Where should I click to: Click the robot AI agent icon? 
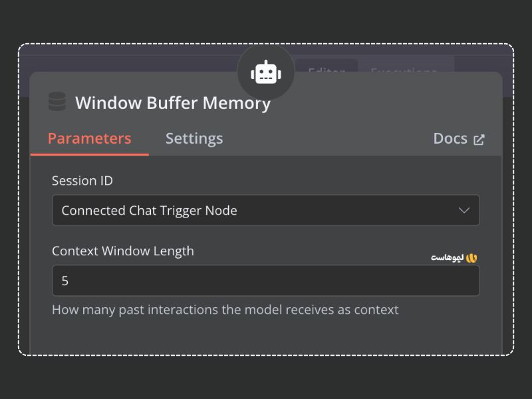click(x=265, y=72)
